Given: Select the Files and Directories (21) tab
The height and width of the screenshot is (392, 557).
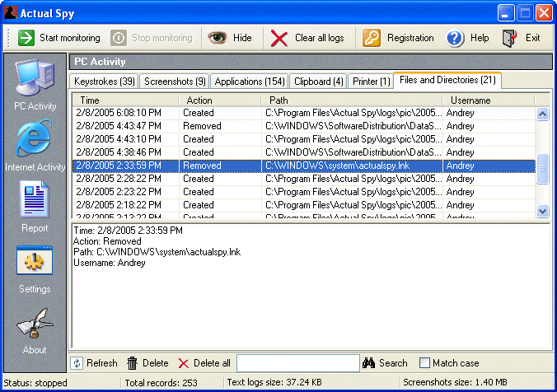Looking at the screenshot, I should [x=447, y=80].
